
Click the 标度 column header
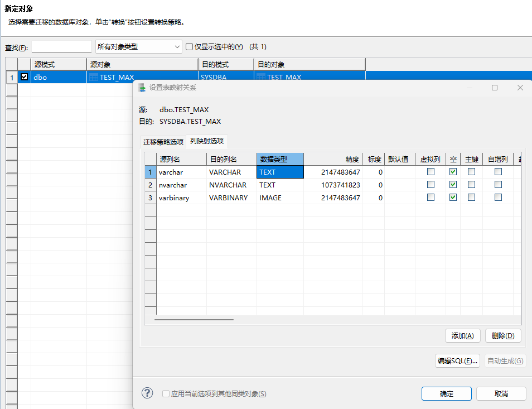(x=373, y=159)
